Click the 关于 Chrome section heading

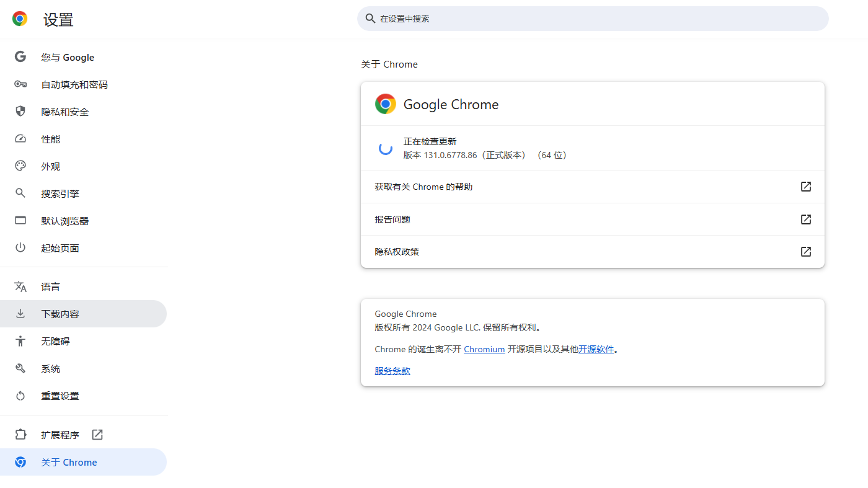pyautogui.click(x=389, y=64)
